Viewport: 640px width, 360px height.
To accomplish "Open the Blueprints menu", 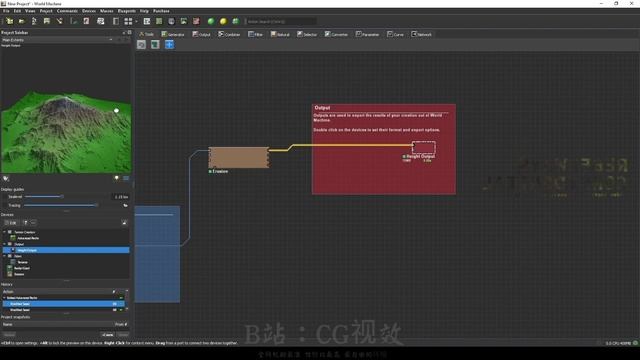I will point(127,11).
